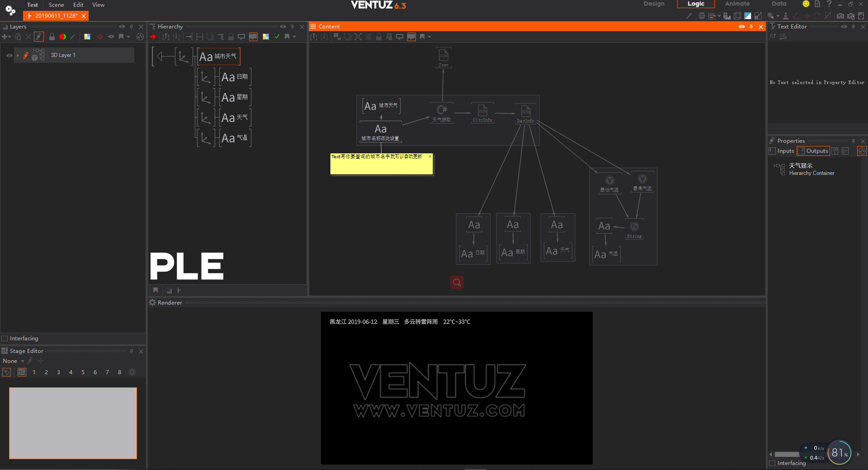Toggle the lock icon in Layers toolbar
Image resolution: width=868 pixels, height=470 pixels.
[52, 37]
